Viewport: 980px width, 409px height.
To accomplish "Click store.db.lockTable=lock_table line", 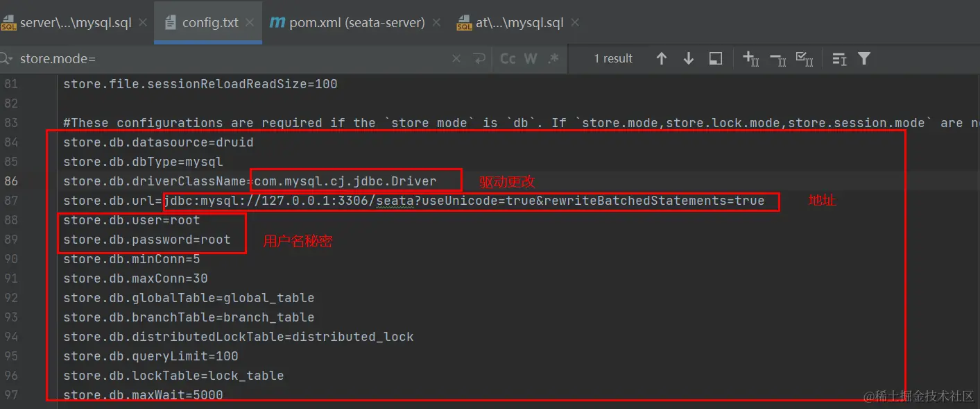I will [x=173, y=376].
